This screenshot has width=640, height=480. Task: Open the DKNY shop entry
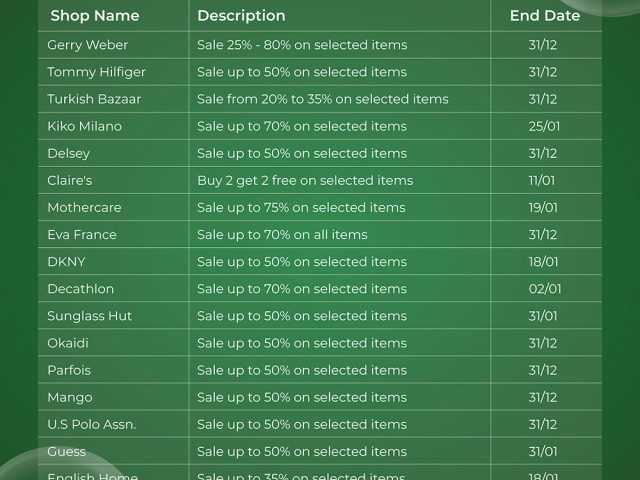[66, 261]
